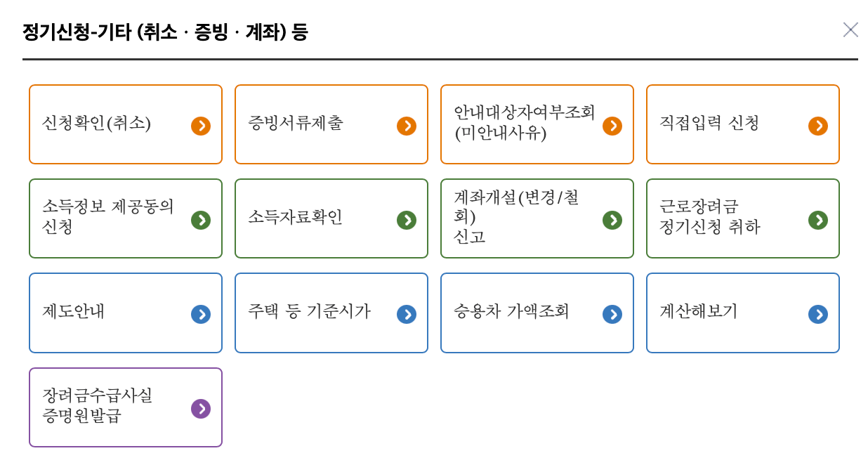Click the arrow on 직접입력 신청 card

click(817, 124)
